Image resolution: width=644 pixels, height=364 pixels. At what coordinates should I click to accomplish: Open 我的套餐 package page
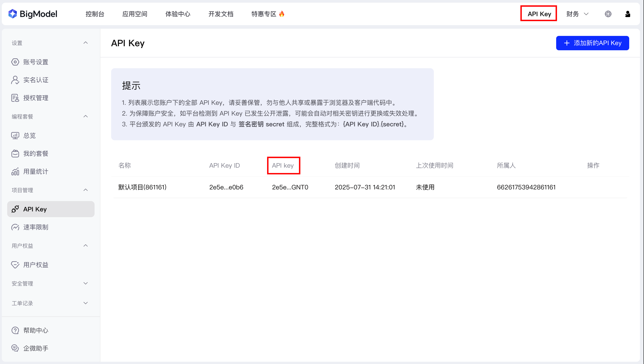(x=36, y=153)
